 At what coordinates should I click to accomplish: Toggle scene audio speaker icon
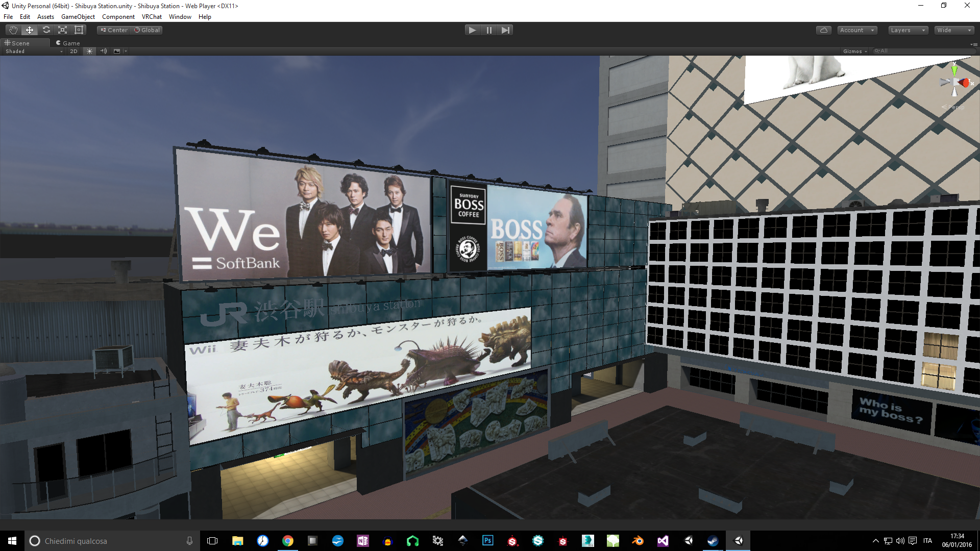click(104, 51)
